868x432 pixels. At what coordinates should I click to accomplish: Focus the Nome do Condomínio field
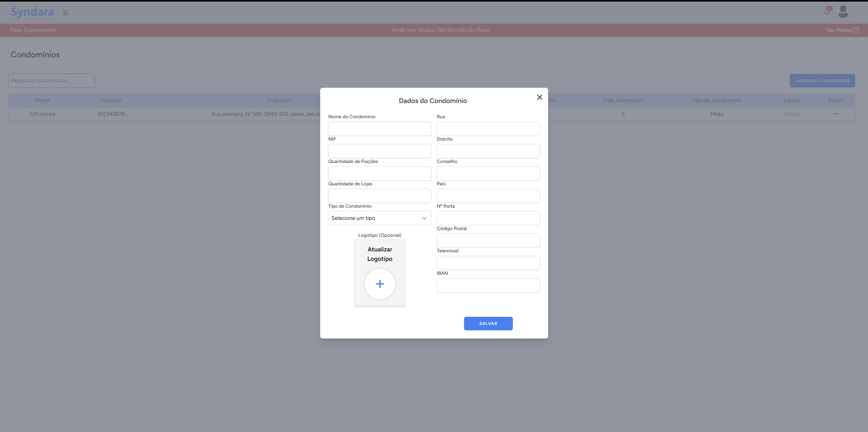tap(380, 129)
